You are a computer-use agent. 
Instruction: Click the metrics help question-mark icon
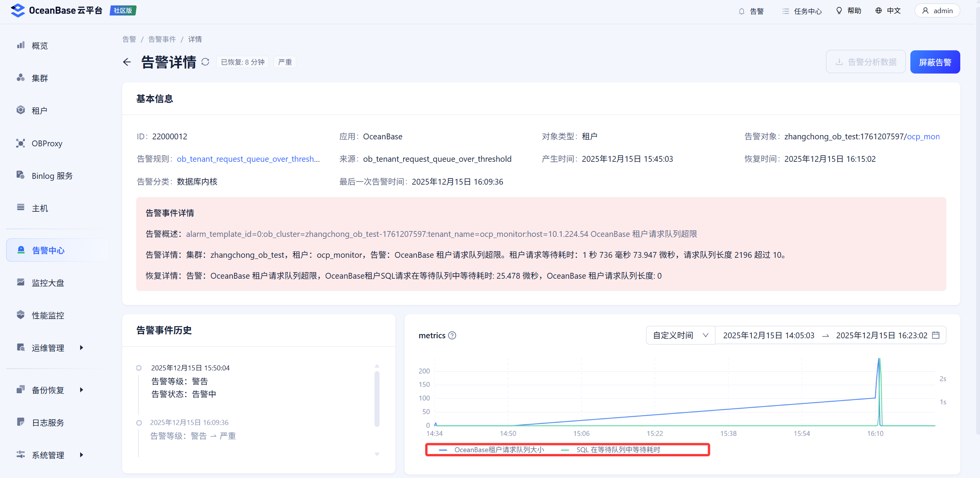point(452,336)
